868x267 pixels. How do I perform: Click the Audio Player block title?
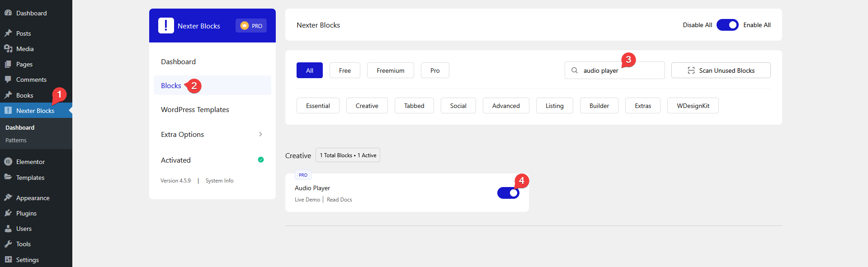coord(312,188)
